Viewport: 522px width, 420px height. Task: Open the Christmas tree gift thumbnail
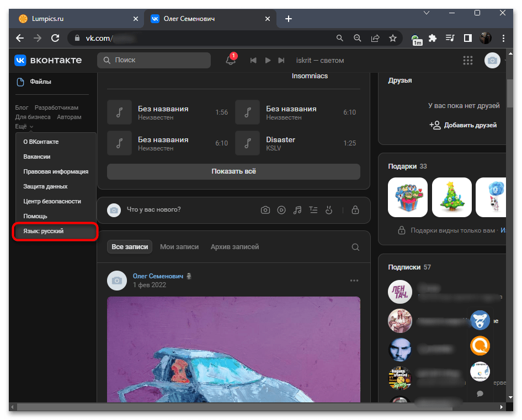point(452,197)
